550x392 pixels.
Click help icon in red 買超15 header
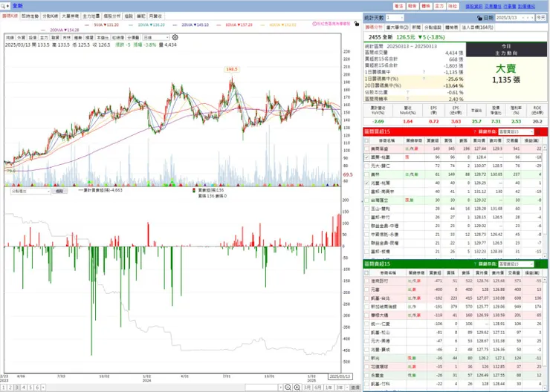(x=475, y=131)
